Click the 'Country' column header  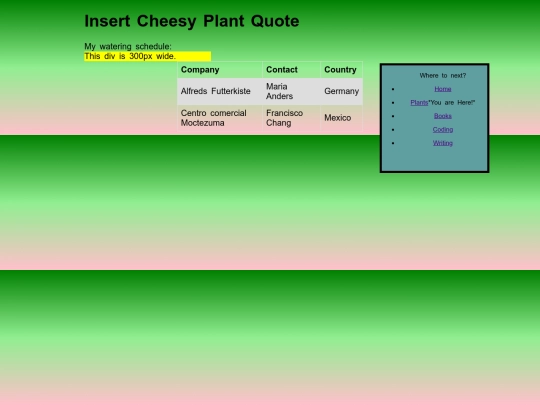point(342,70)
